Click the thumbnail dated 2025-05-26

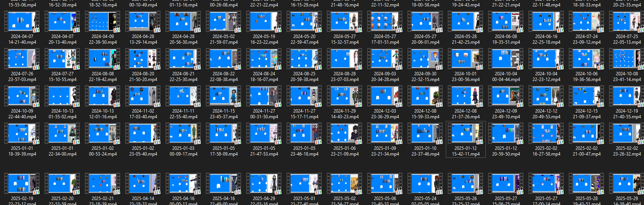point(466,183)
